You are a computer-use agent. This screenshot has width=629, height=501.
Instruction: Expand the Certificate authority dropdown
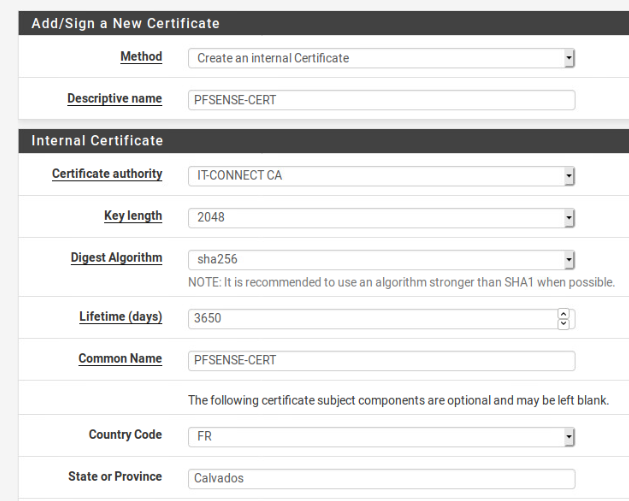click(x=381, y=175)
